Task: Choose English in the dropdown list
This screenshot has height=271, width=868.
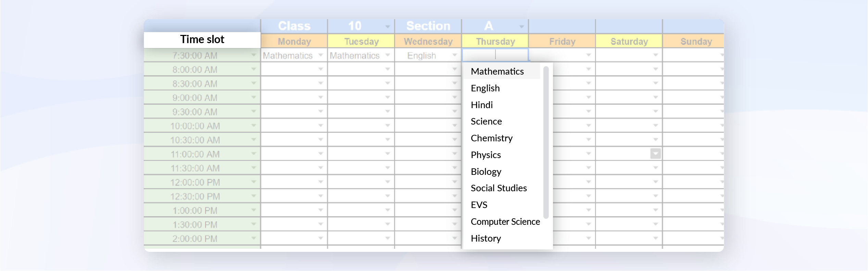Action: click(485, 88)
